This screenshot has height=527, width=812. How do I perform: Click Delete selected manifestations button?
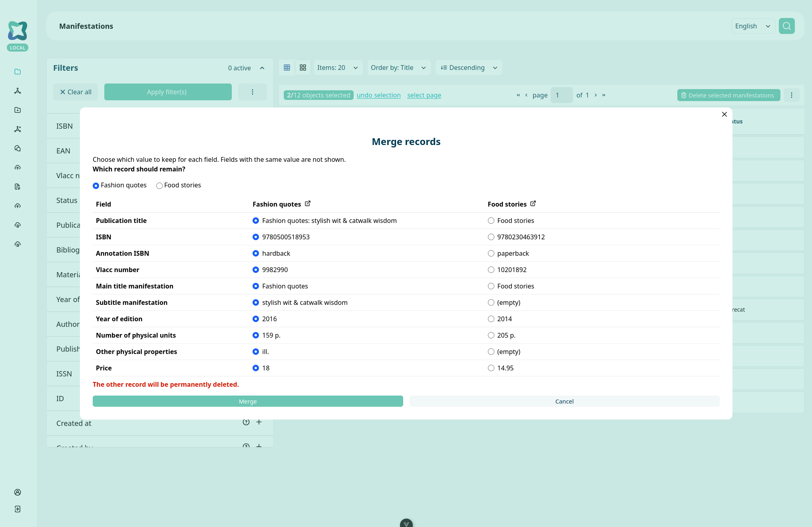click(x=728, y=95)
